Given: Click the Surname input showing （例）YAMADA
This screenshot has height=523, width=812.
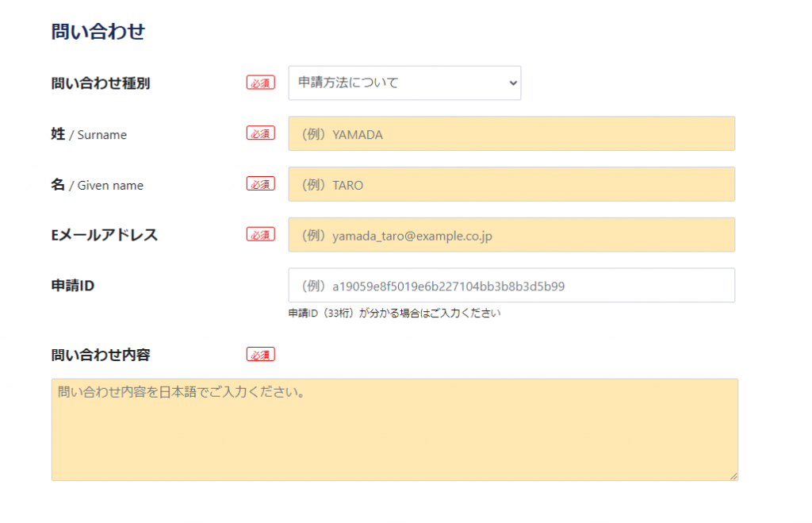Looking at the screenshot, I should tap(511, 133).
